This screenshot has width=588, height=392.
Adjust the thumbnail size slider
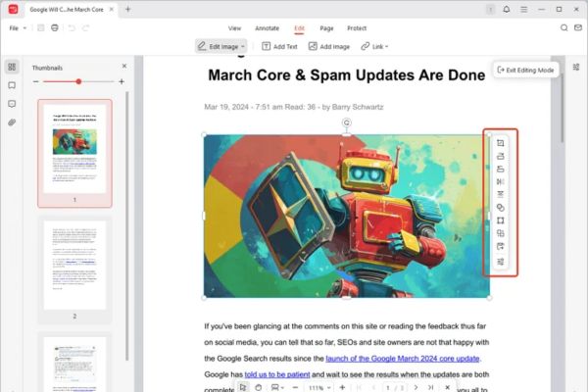click(78, 81)
